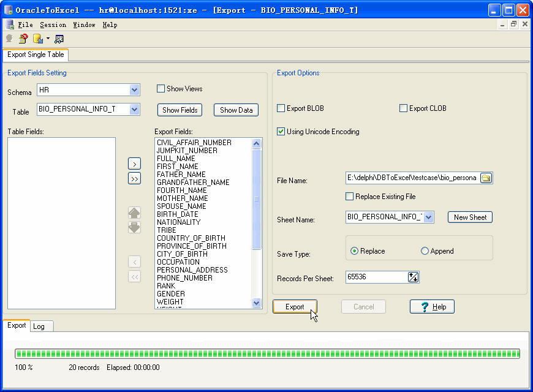Select FIRST_NAME in Export Fields
This screenshot has height=392, width=533.
[178, 167]
